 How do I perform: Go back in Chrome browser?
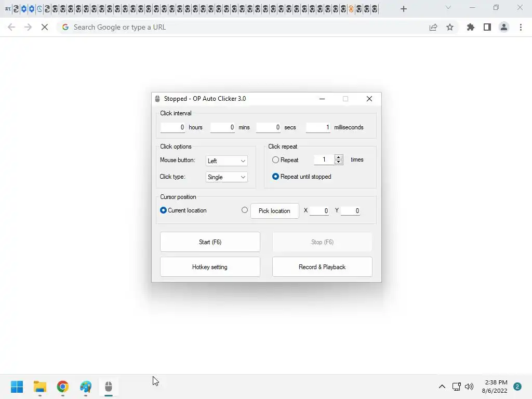[11, 27]
